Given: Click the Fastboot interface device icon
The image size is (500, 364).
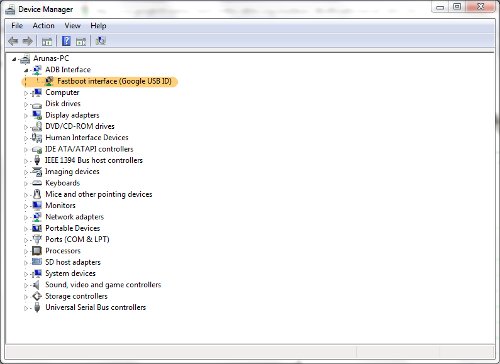Looking at the screenshot, I should [49, 81].
